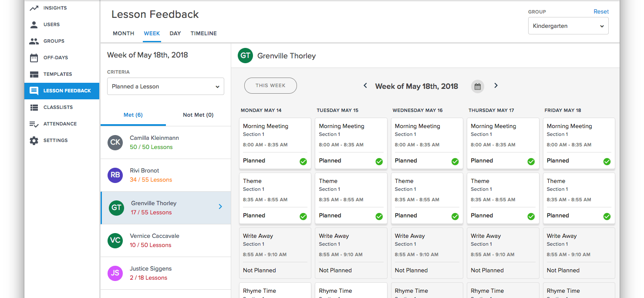Screen dimensions: 644x298
Task: Open Friday's Write Away lesson card
Action: pos(579,253)
